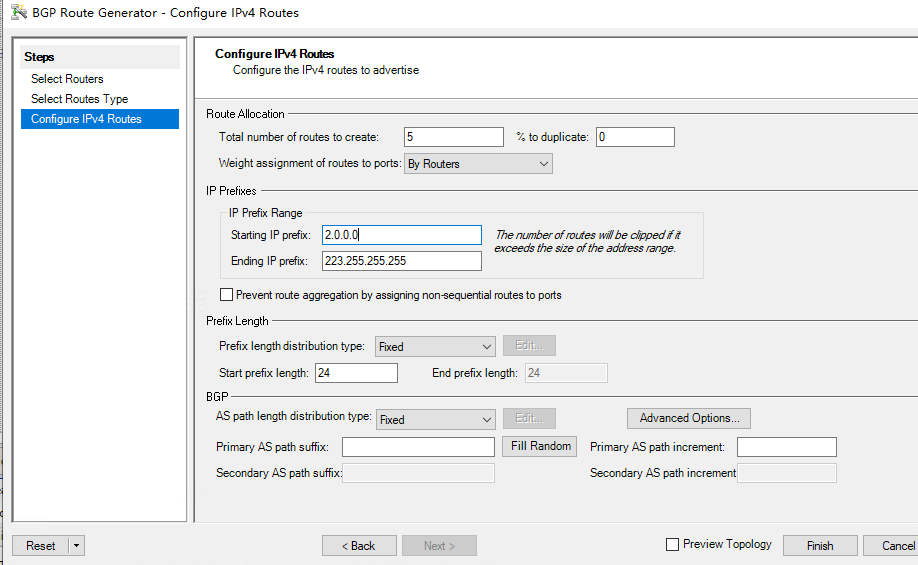Open prefix length distribution type dropdown
The height and width of the screenshot is (565, 918).
435,347
